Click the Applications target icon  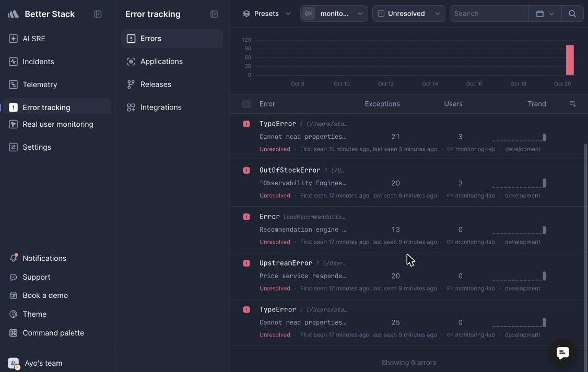coord(131,62)
